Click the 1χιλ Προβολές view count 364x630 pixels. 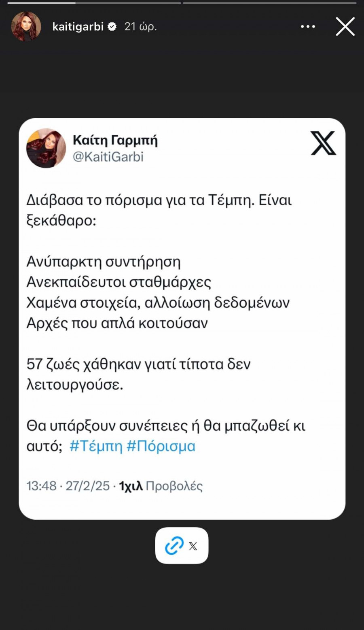click(x=161, y=485)
